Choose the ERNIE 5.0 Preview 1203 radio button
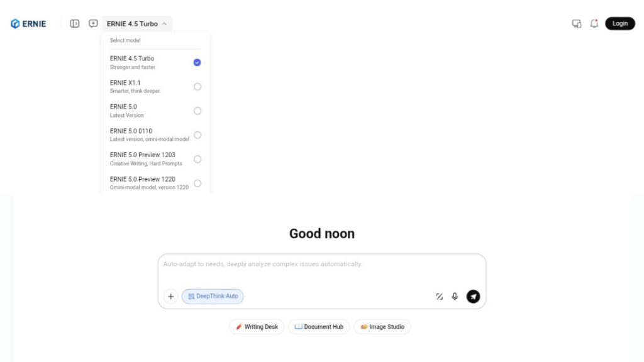The image size is (644, 362). [197, 159]
